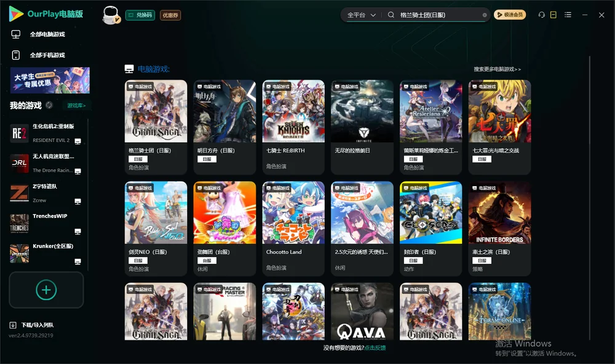Select Krunker(全区服) in my games list
This screenshot has height=364, width=615.
click(46, 253)
